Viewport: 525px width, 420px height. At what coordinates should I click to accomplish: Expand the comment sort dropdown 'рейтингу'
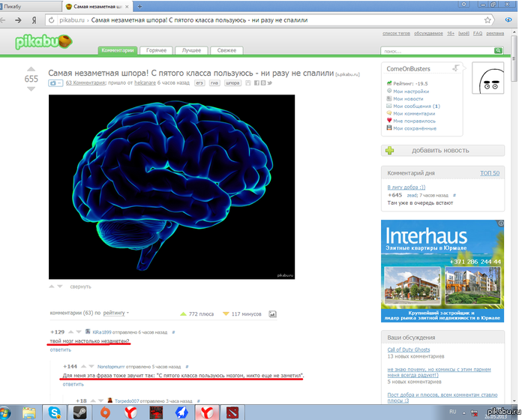[116, 313]
